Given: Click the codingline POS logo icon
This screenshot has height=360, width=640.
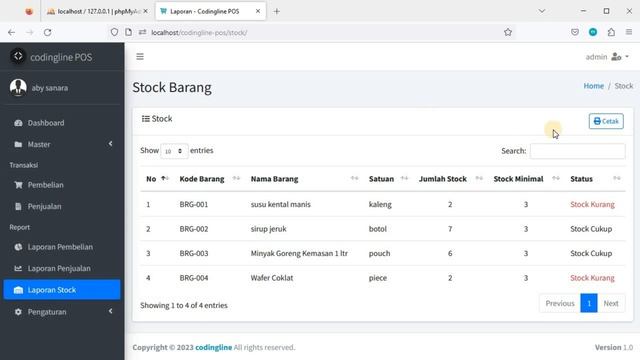Looking at the screenshot, I should tap(18, 56).
